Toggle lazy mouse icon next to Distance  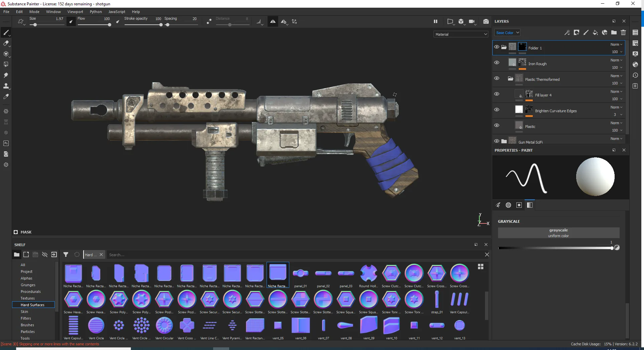point(209,21)
